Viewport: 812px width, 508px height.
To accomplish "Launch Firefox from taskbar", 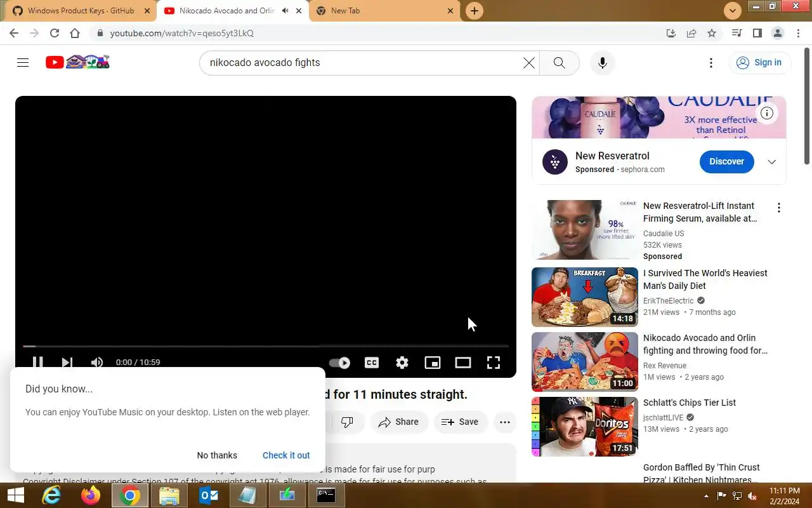I will [91, 495].
